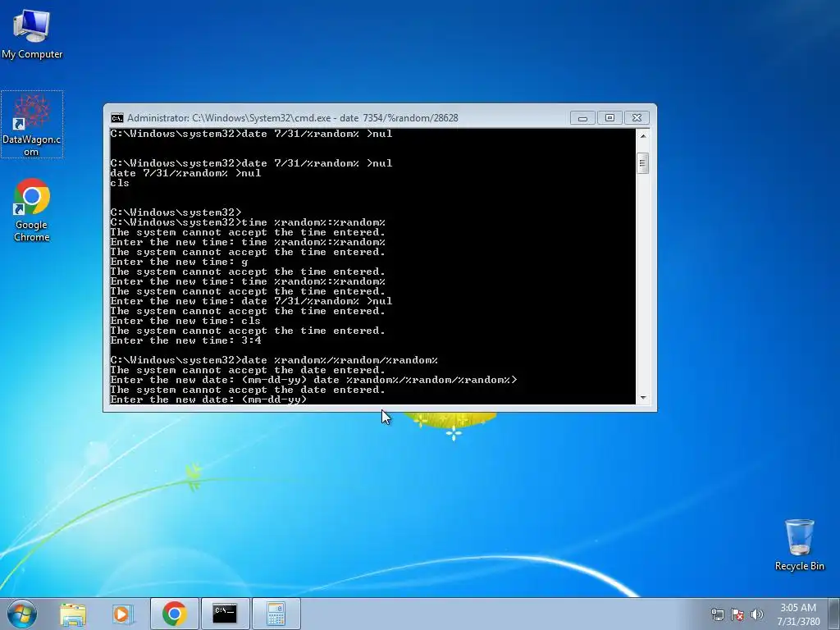Click the cmd vertical scrollbar thumb
Image resolution: width=840 pixels, height=630 pixels.
(643, 163)
